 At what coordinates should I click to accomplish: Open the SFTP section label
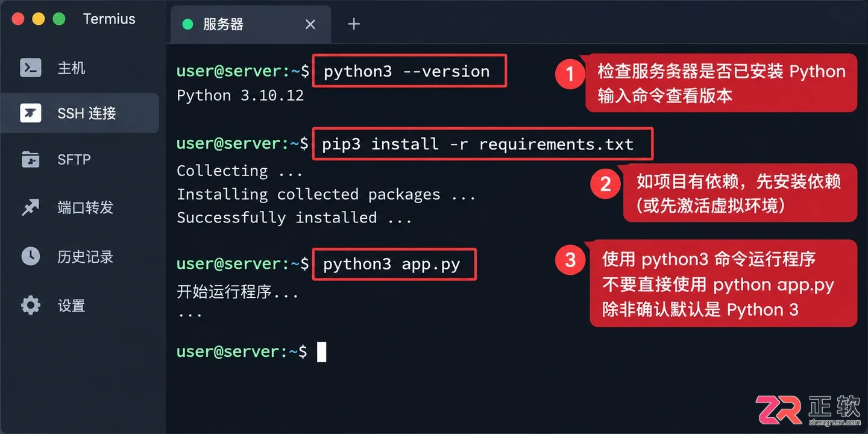click(x=74, y=160)
